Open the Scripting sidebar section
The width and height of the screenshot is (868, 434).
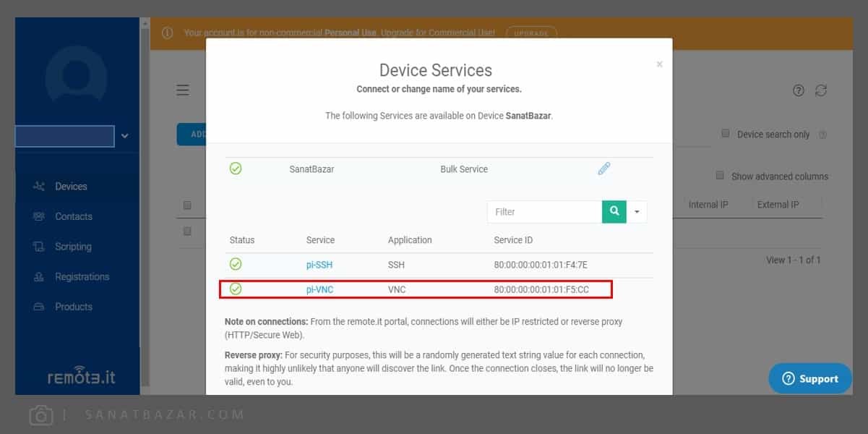tap(73, 247)
